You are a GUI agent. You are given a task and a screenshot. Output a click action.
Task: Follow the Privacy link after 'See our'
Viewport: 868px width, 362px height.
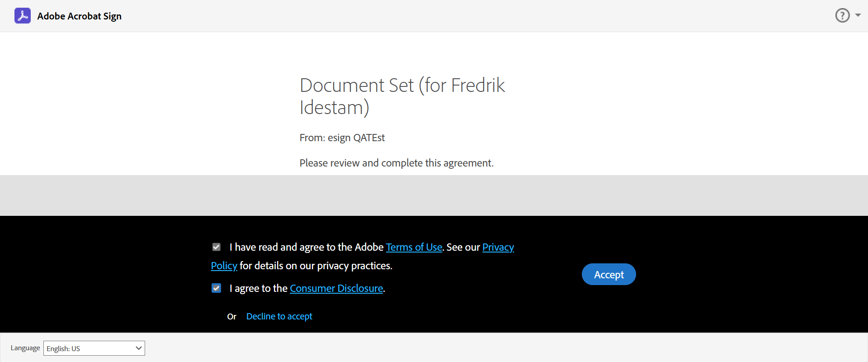click(498, 247)
